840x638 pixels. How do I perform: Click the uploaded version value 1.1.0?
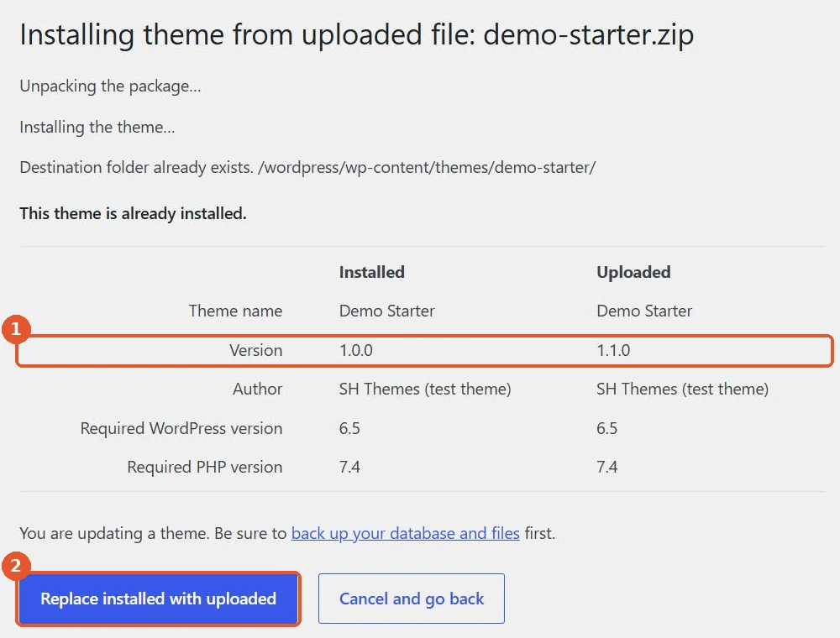click(x=613, y=351)
